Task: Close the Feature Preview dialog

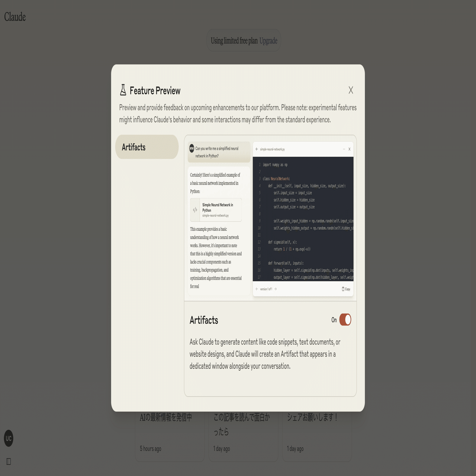Action: pyautogui.click(x=351, y=90)
